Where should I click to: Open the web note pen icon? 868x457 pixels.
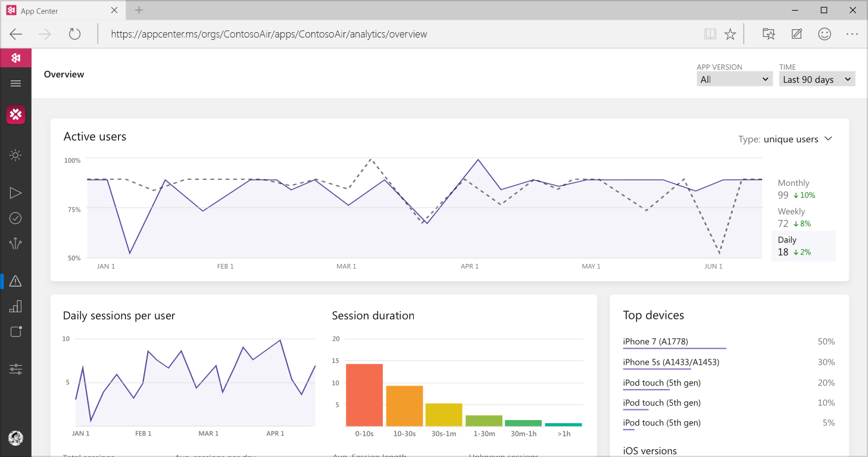(797, 34)
